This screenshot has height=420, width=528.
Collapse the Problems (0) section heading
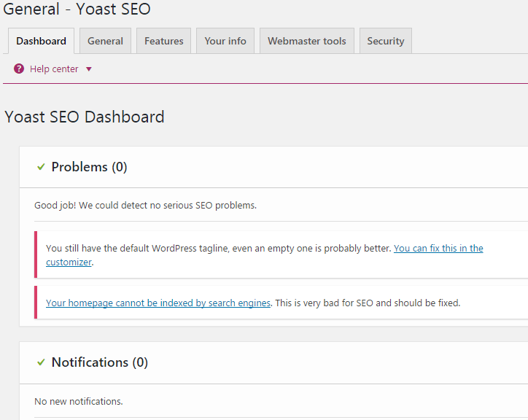89,167
